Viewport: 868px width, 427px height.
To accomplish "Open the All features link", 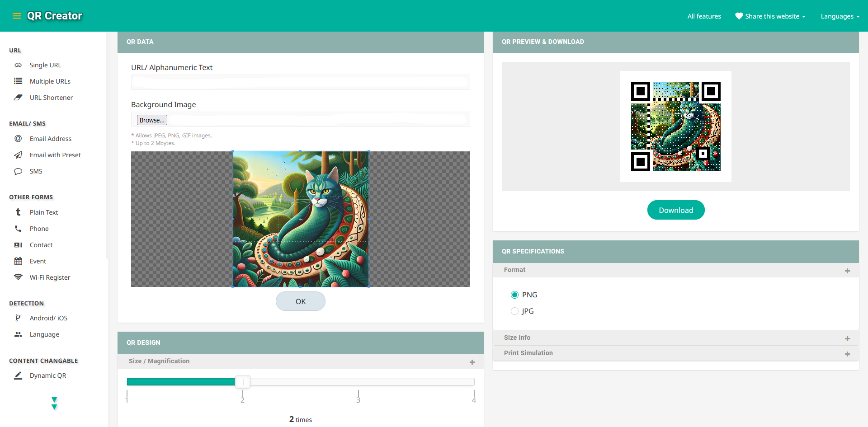I will pos(704,16).
